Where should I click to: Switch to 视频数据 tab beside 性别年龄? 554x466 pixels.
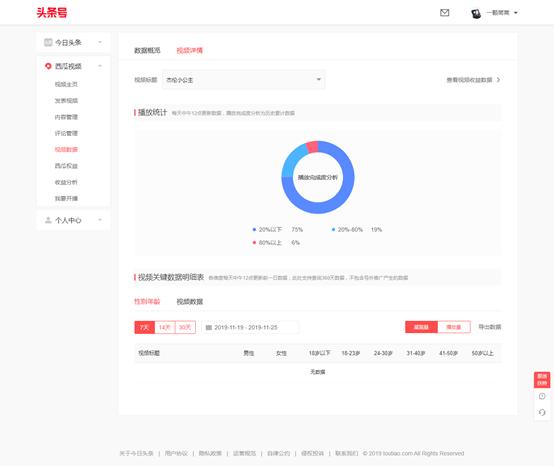(190, 301)
